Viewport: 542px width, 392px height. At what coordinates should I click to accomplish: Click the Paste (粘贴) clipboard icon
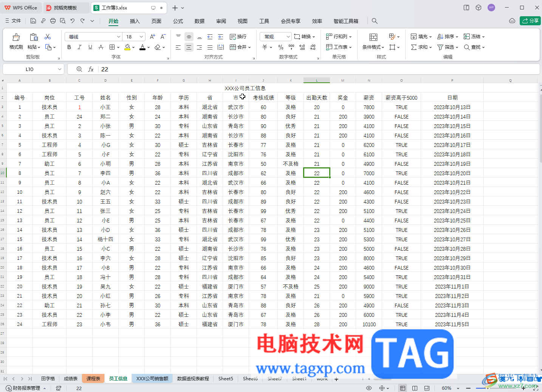pyautogui.click(x=34, y=37)
